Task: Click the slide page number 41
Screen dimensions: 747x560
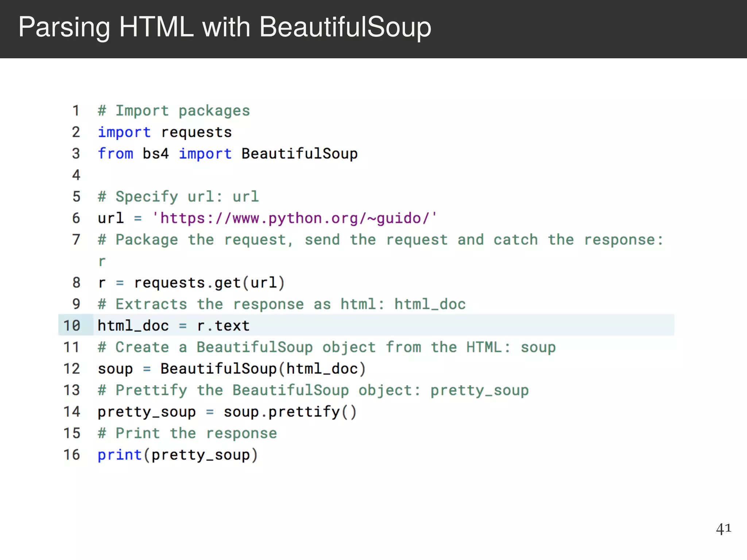Action: [724, 528]
